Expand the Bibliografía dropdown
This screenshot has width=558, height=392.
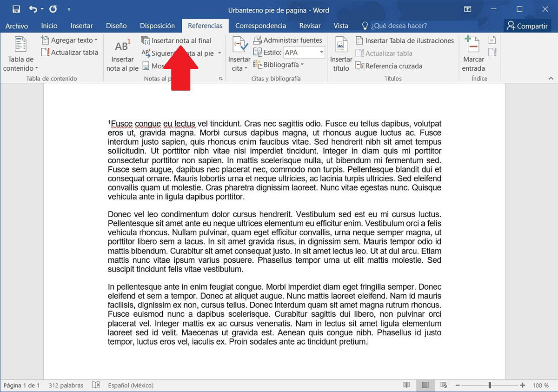pos(279,66)
